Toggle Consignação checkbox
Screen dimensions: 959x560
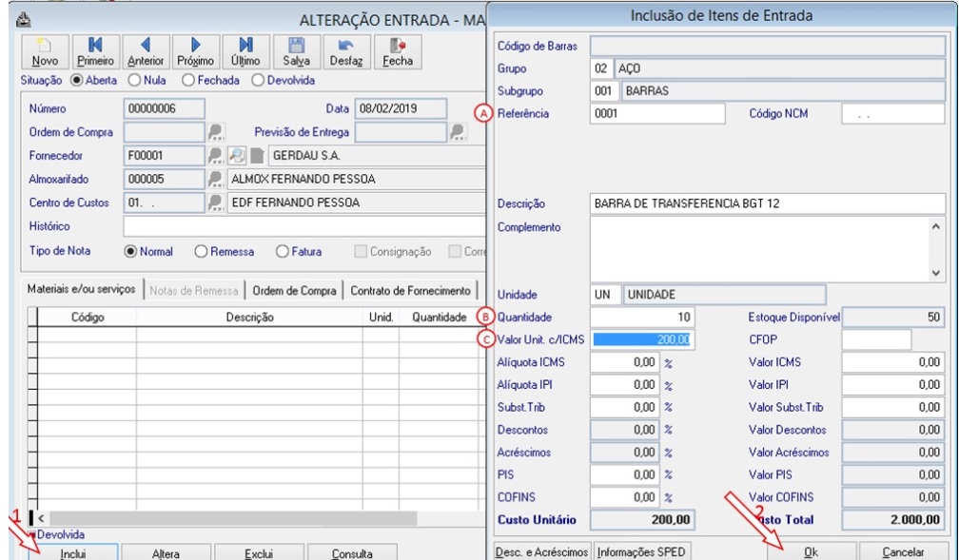pos(361,251)
